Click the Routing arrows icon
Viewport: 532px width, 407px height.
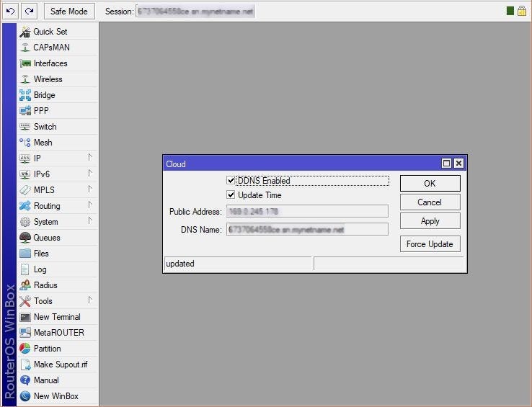tap(25, 206)
